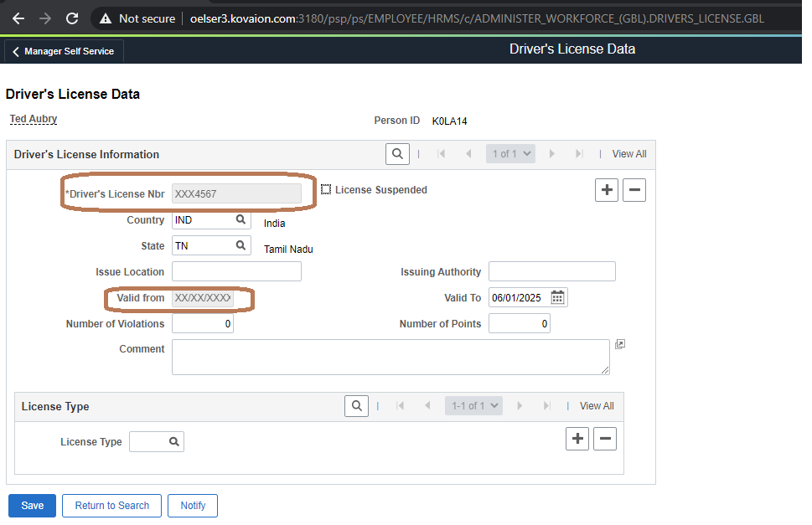Add a new License Type row
Screen dimensions: 812x525
coord(577,439)
